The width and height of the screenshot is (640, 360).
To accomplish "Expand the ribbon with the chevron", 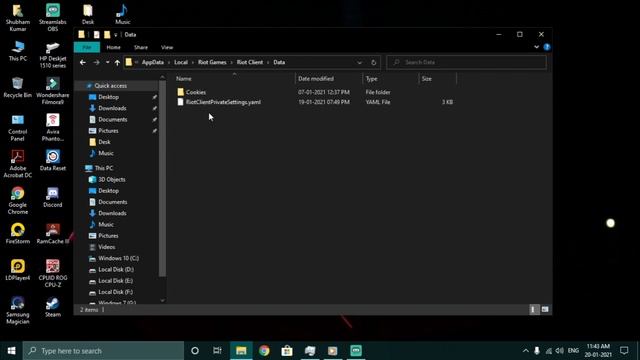I will coord(536,47).
